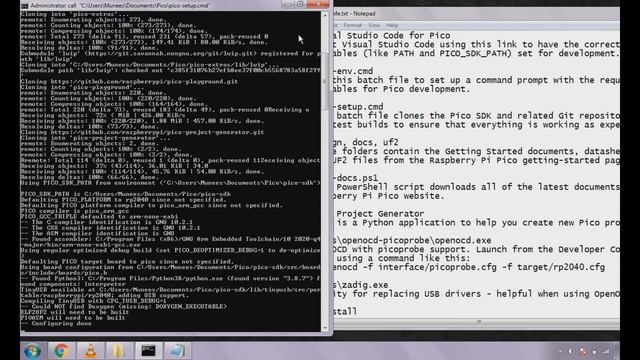Click 'The C compiler identification' line in console
Viewport: 640px width, 360px height.
point(107,222)
